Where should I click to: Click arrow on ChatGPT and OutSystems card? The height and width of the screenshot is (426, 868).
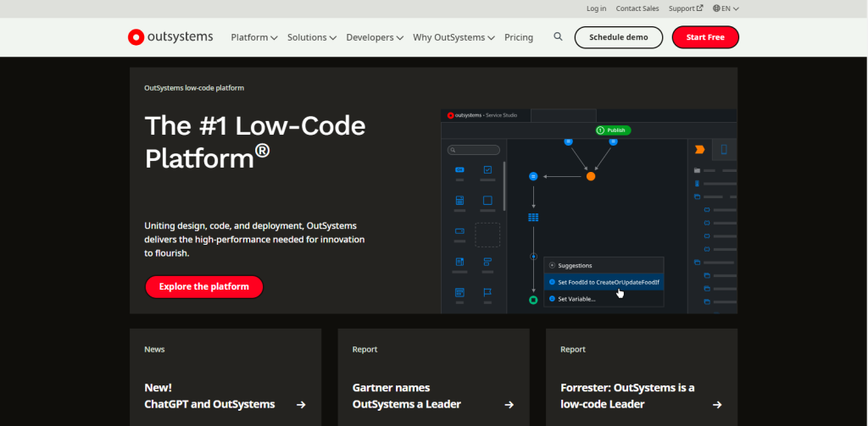point(301,405)
